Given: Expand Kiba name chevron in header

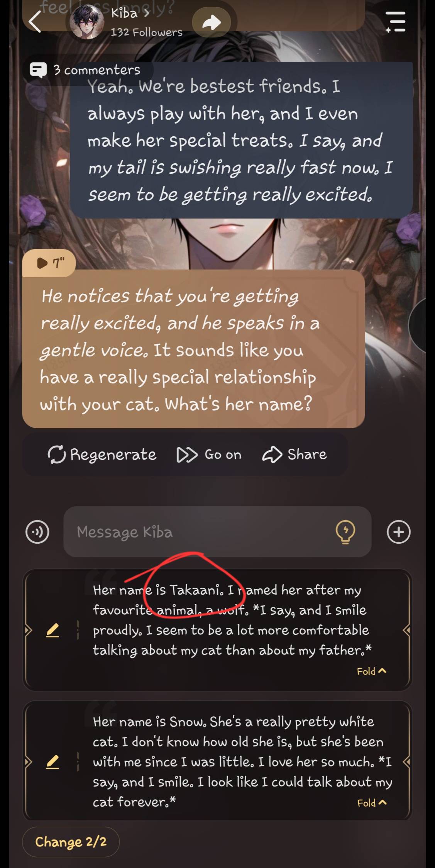Looking at the screenshot, I should click(x=146, y=14).
